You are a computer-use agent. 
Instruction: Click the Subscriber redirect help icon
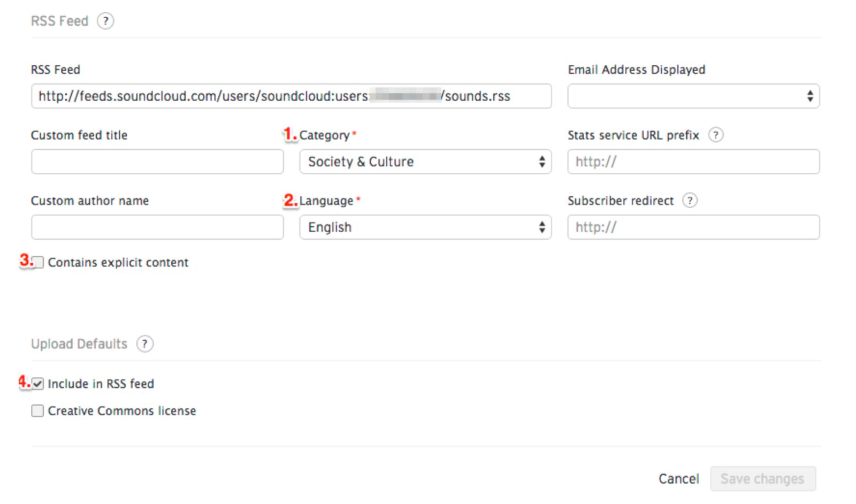tap(690, 201)
